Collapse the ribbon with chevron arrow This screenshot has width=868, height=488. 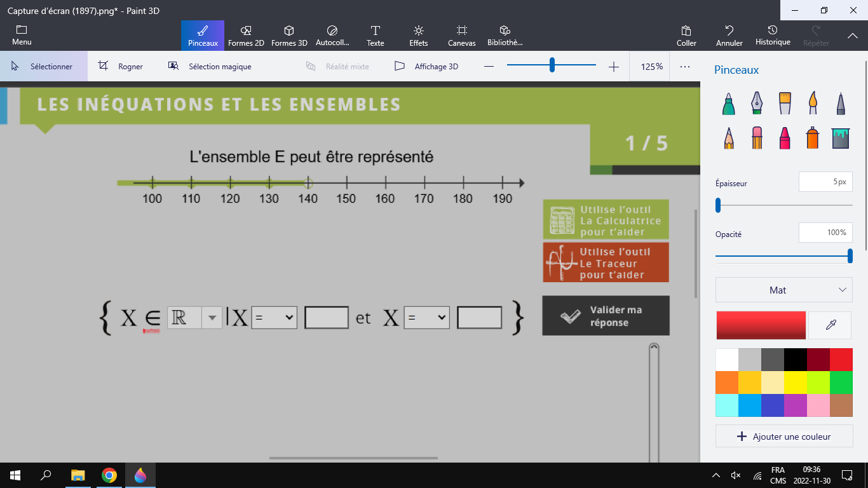coord(853,36)
